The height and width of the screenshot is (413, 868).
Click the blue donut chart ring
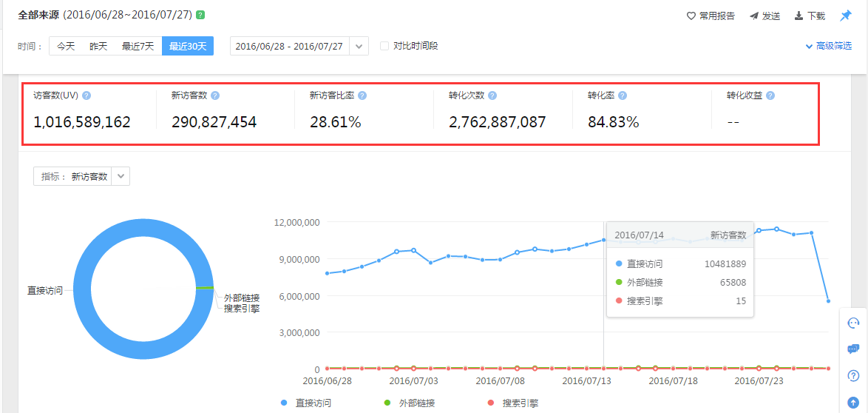84,289
